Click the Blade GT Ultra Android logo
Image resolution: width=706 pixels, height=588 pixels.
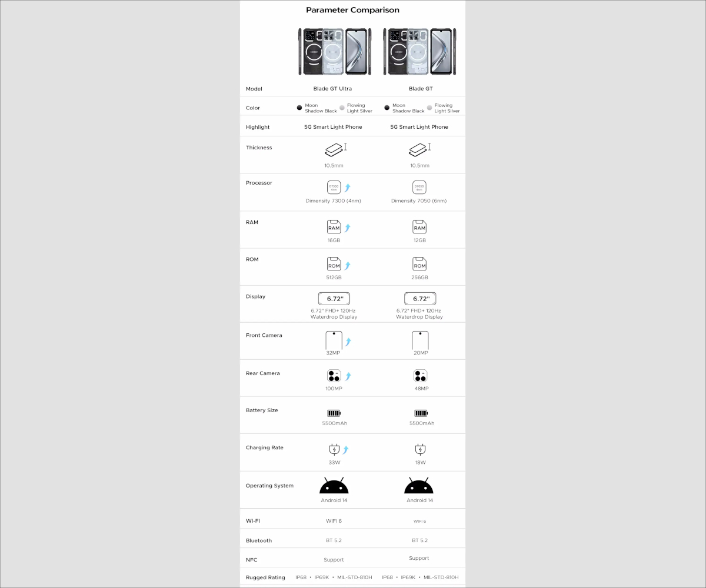tap(334, 486)
